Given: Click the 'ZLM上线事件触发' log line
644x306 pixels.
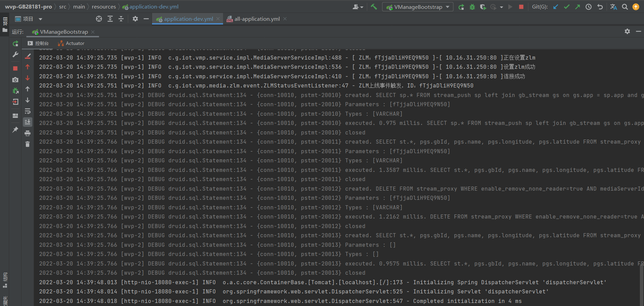Looking at the screenshot, I should (256, 85).
